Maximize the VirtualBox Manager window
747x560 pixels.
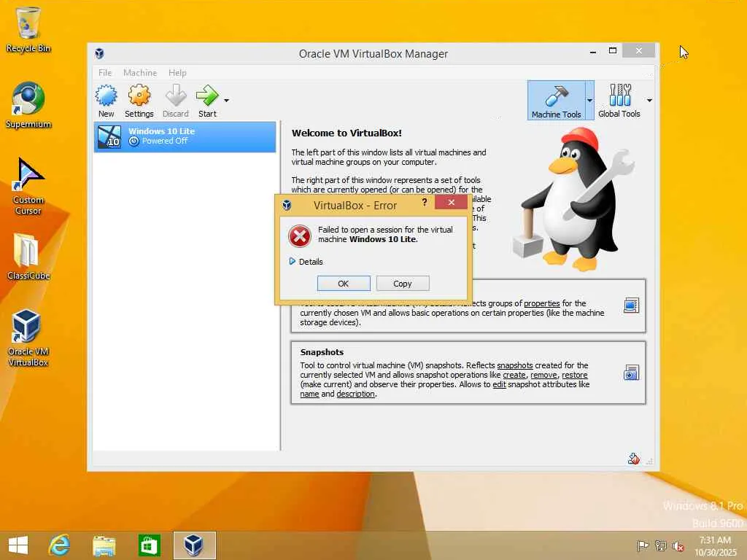(x=613, y=50)
